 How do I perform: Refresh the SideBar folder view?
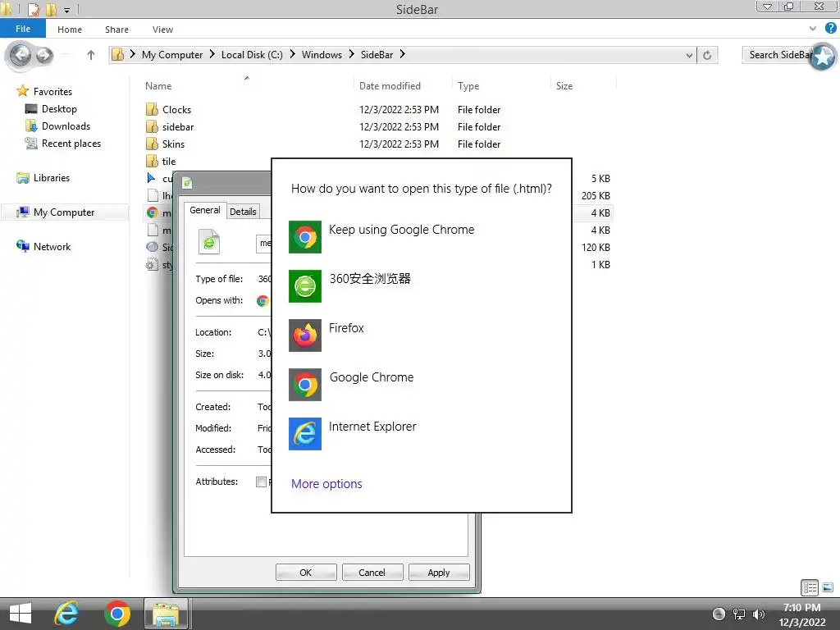point(707,55)
